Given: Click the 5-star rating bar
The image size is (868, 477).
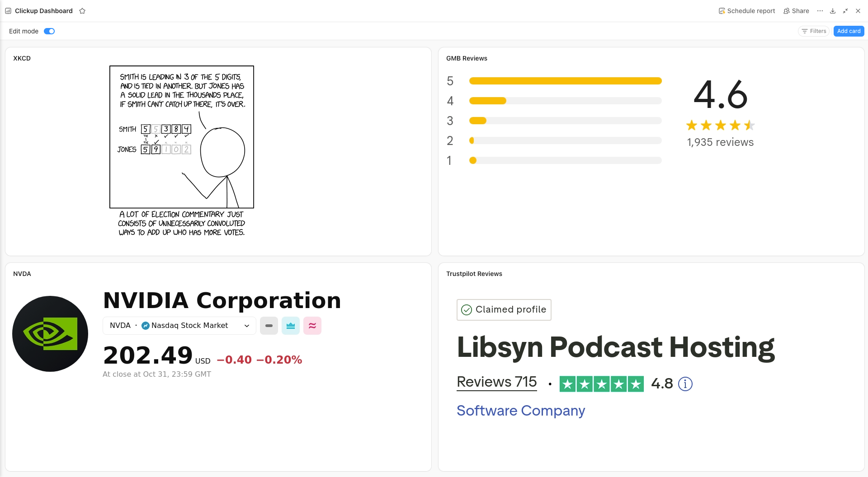Looking at the screenshot, I should [x=565, y=81].
